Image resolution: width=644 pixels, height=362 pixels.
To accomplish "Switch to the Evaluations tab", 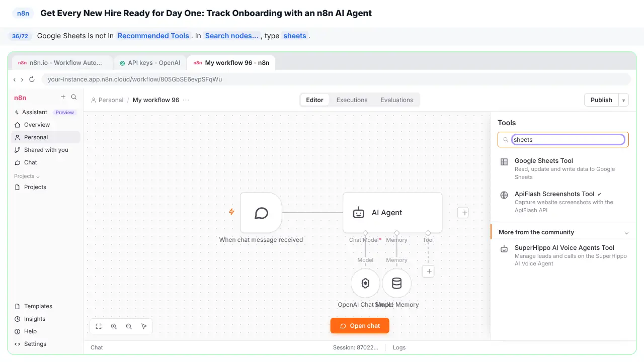I will click(x=396, y=100).
